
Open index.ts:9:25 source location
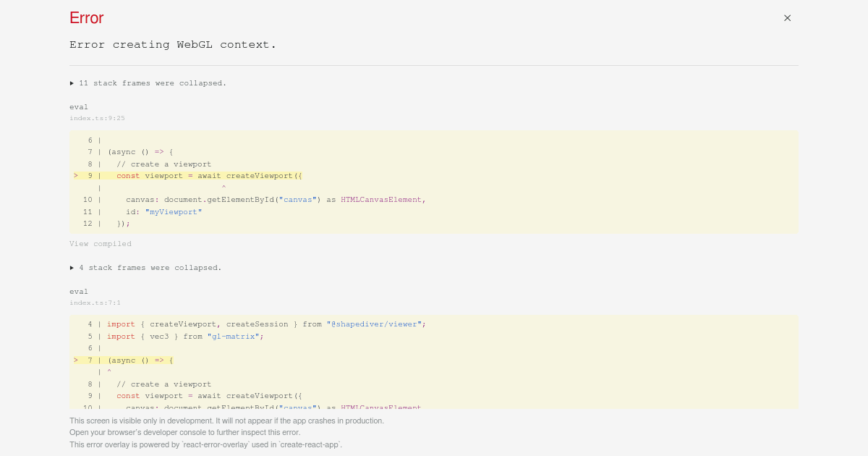pos(97,118)
